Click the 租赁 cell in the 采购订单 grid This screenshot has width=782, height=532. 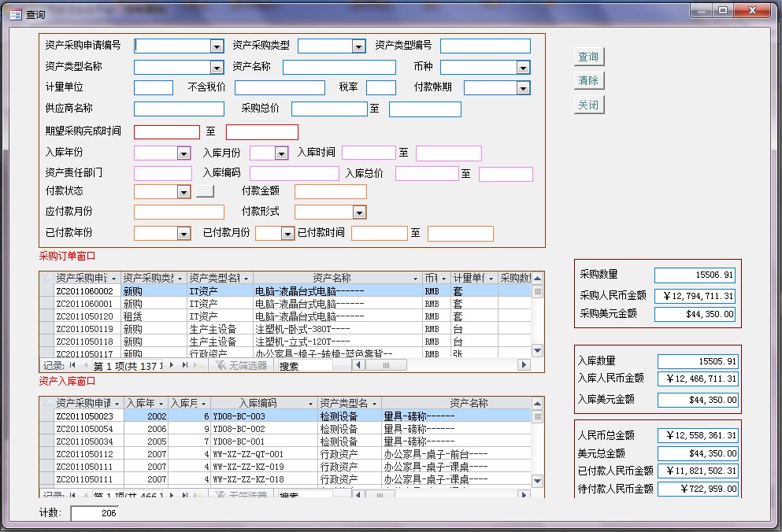coord(154,316)
